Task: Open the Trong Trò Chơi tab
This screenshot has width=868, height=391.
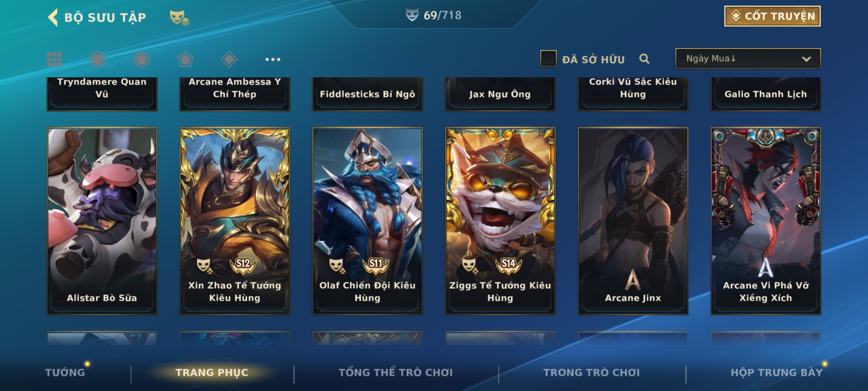Action: tap(592, 372)
